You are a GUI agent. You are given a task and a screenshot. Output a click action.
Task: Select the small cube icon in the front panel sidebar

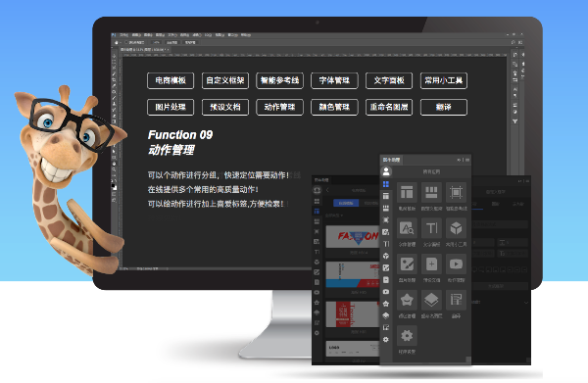tap(386, 256)
